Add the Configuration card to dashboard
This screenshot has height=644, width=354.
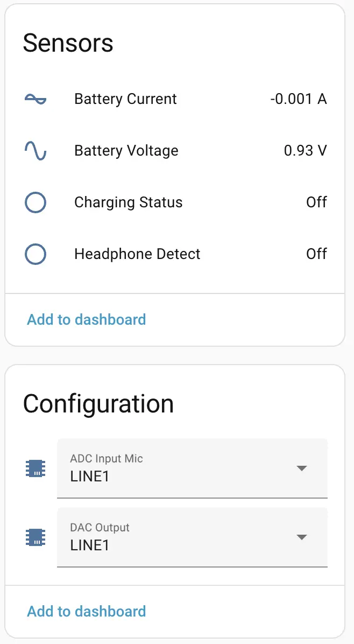tap(87, 611)
